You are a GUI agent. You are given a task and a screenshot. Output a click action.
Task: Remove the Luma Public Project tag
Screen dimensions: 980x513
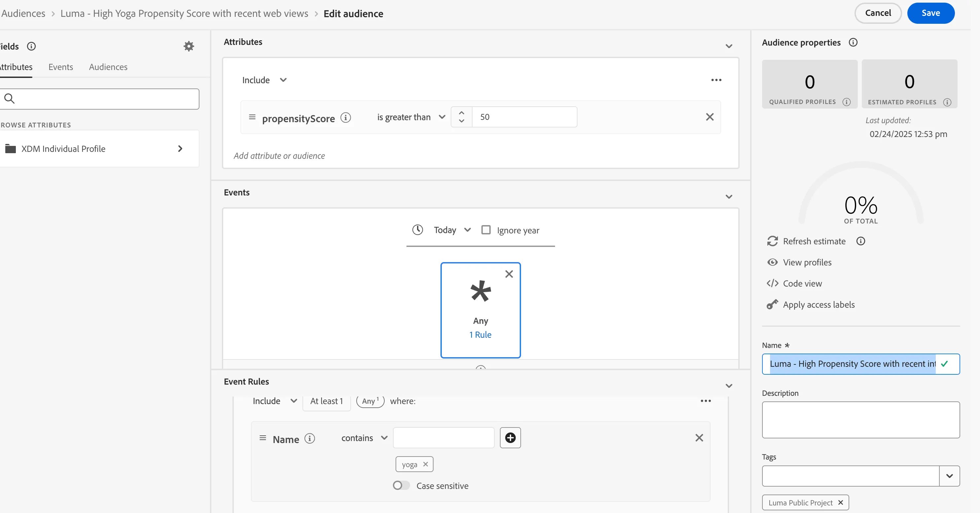coord(840,503)
